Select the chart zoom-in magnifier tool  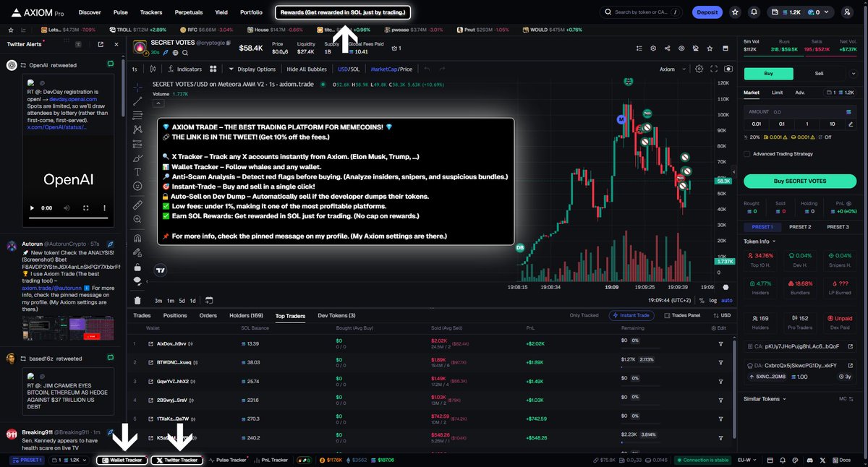137,220
